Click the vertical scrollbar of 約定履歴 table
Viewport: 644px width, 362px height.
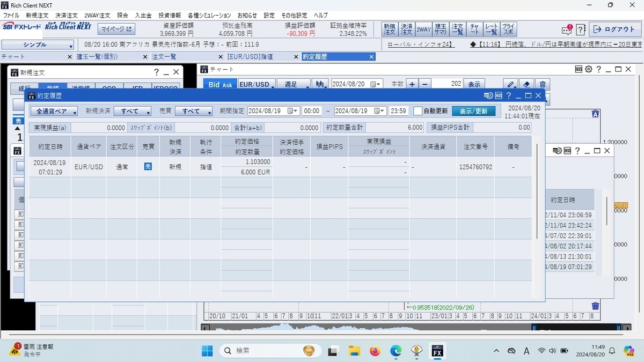[536, 190]
